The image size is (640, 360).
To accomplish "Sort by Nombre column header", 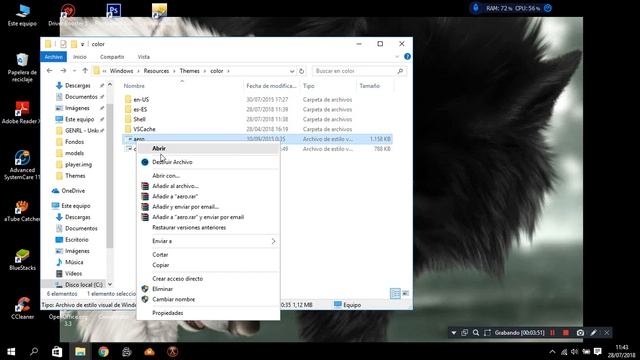I will pos(182,86).
